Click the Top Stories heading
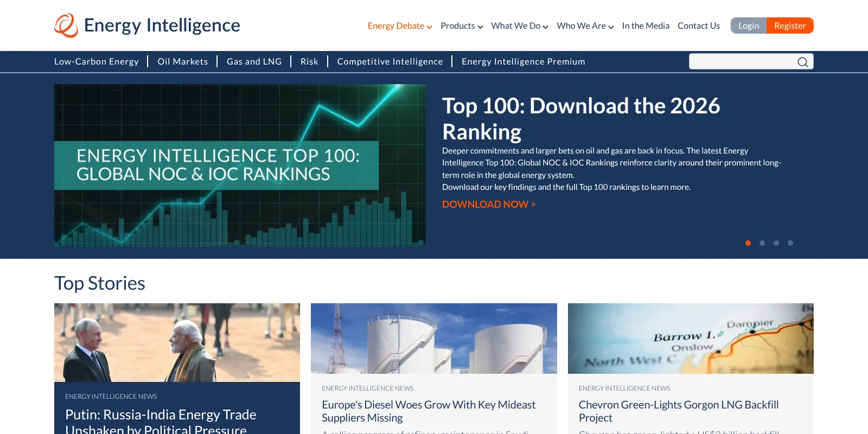868x434 pixels. click(100, 283)
